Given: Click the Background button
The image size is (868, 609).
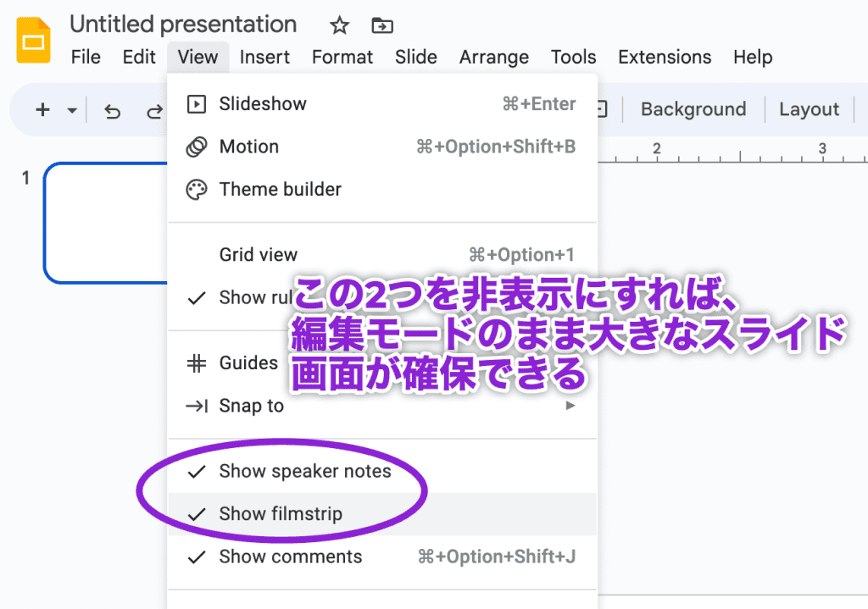Looking at the screenshot, I should point(693,109).
